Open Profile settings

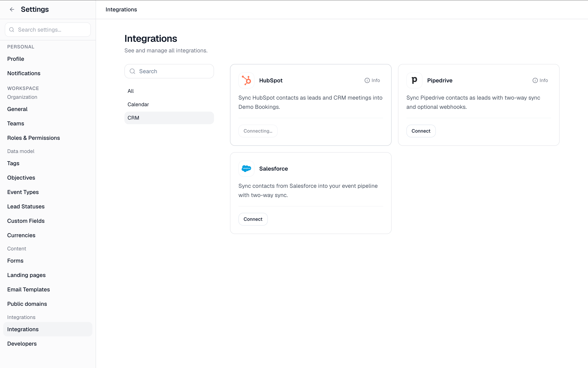(x=48, y=59)
